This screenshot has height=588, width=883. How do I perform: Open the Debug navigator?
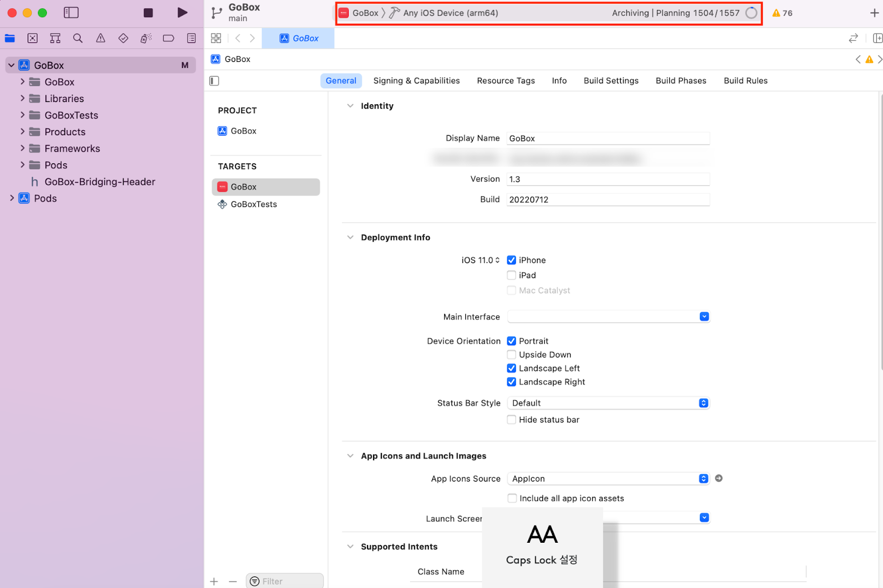click(146, 38)
